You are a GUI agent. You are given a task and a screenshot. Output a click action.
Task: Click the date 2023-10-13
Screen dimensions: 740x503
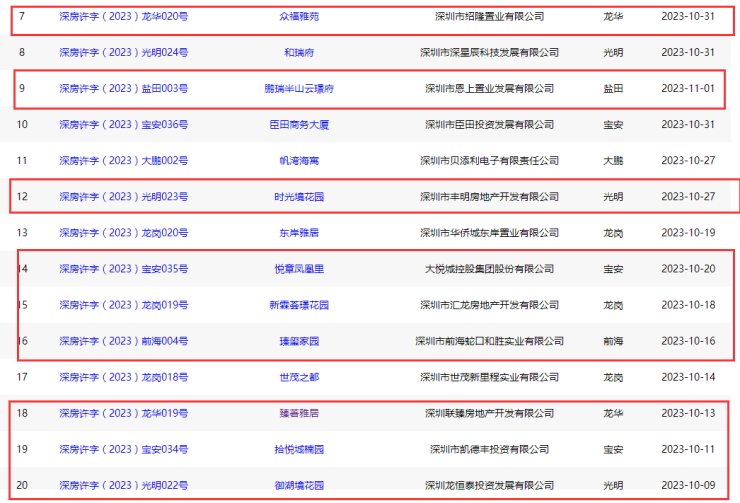tap(688, 413)
